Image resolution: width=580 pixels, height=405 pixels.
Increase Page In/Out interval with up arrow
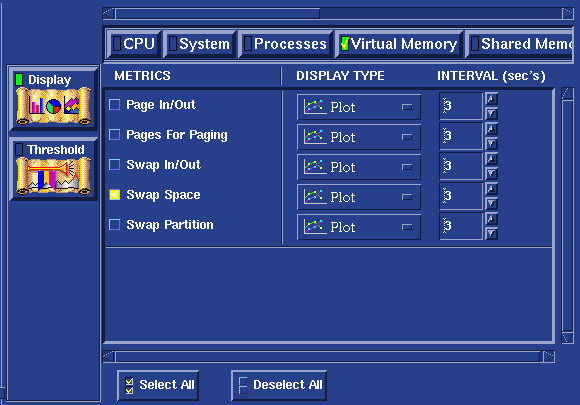tap(491, 99)
